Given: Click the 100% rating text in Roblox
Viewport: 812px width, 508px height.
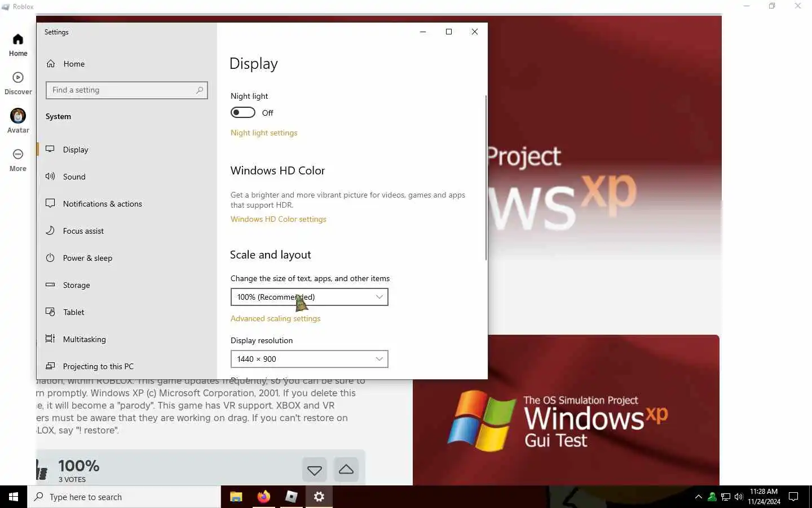Looking at the screenshot, I should point(79,466).
